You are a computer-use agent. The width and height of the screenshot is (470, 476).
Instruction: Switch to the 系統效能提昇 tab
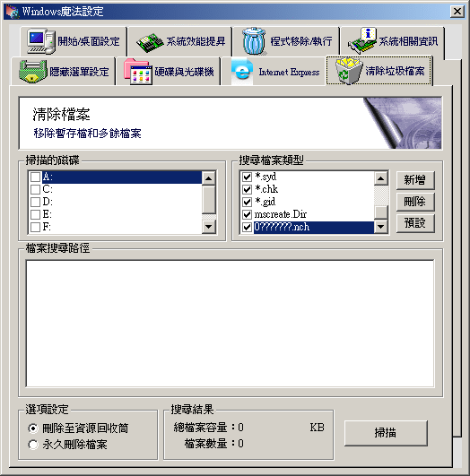(180, 41)
